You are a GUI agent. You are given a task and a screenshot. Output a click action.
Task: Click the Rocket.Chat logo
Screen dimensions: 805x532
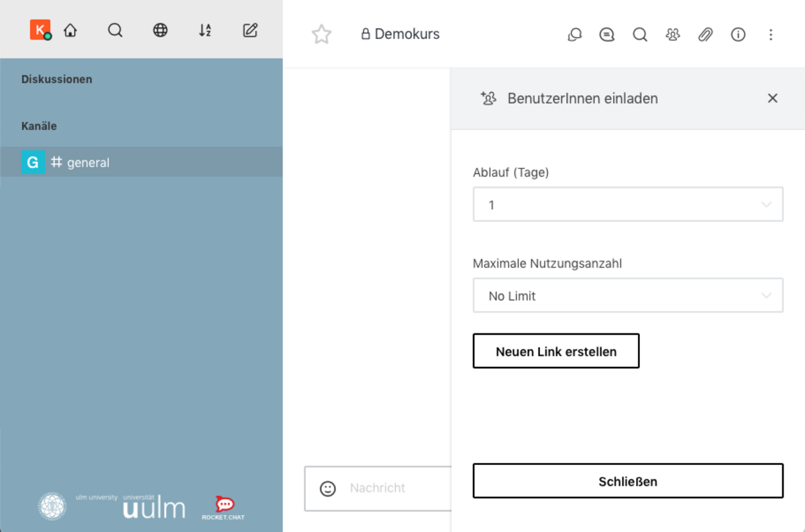pos(223,508)
